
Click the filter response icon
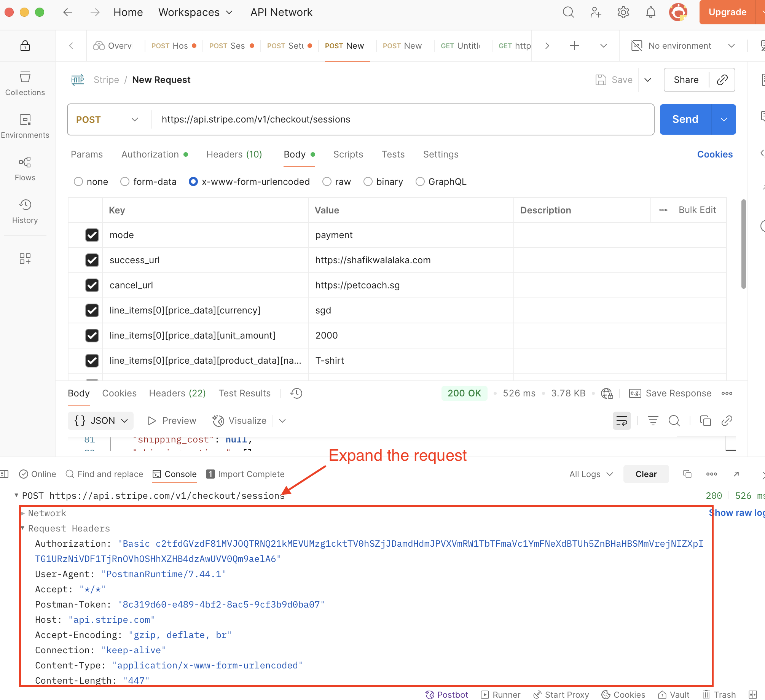(x=653, y=421)
